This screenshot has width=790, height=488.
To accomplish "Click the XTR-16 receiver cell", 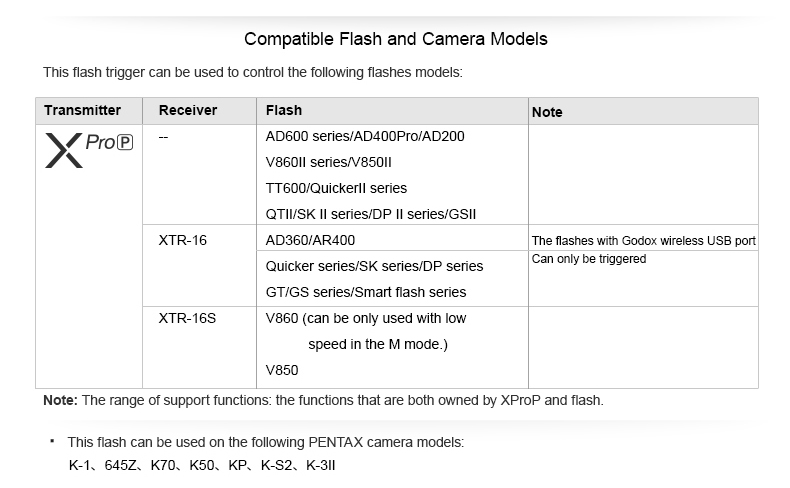I will (183, 240).
